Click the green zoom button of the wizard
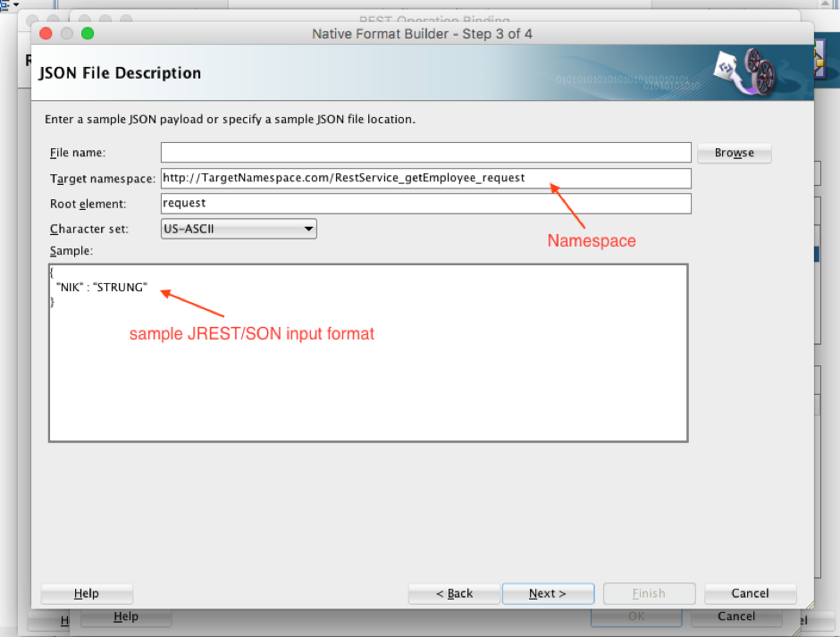 coord(87,32)
